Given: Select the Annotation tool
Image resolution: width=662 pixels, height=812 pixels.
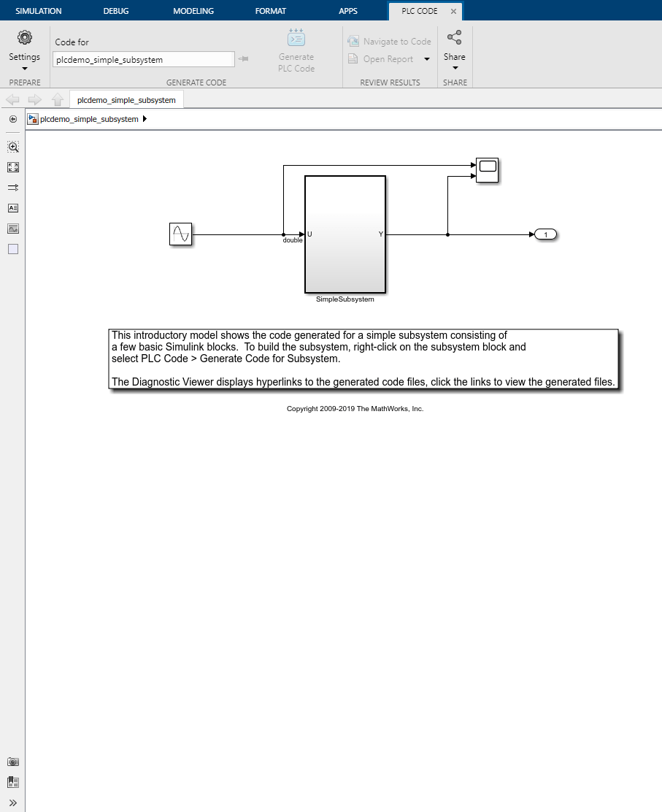Looking at the screenshot, I should [x=12, y=208].
